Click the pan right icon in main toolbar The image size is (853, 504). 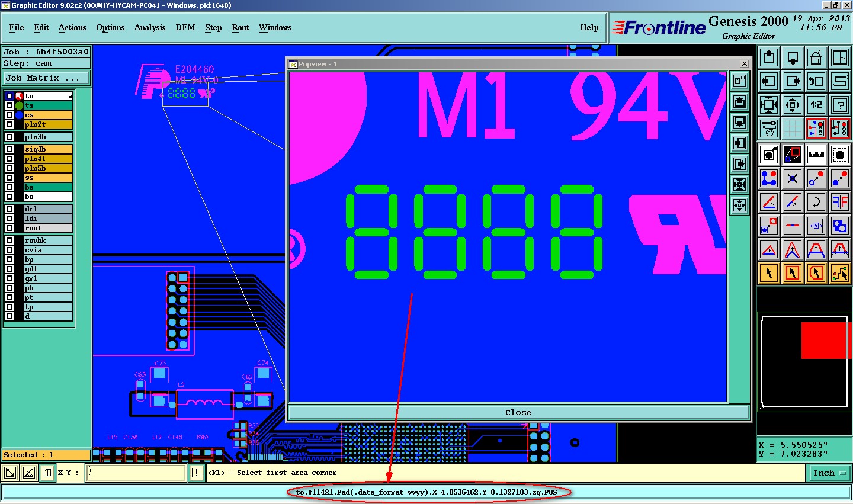point(793,81)
